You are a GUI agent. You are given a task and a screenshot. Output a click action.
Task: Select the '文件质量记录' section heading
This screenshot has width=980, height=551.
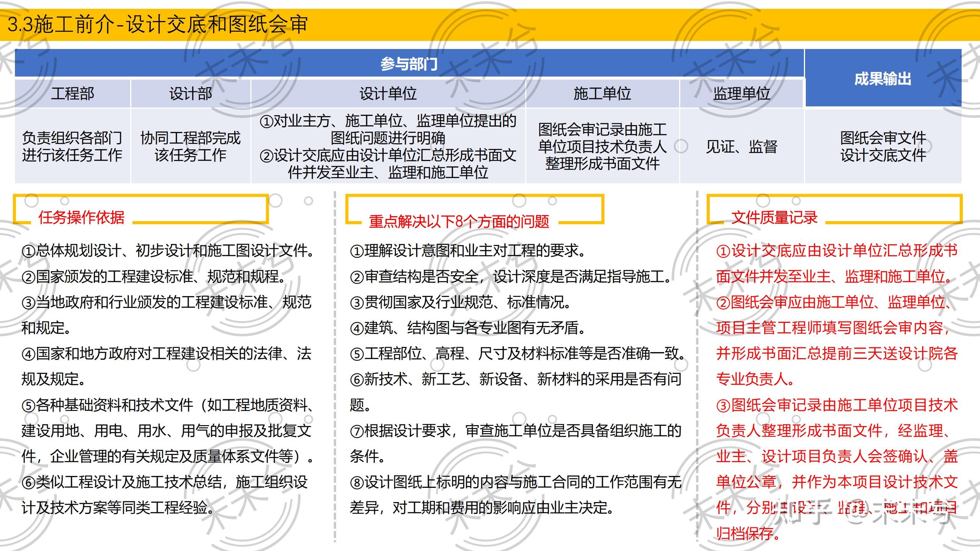(x=774, y=217)
